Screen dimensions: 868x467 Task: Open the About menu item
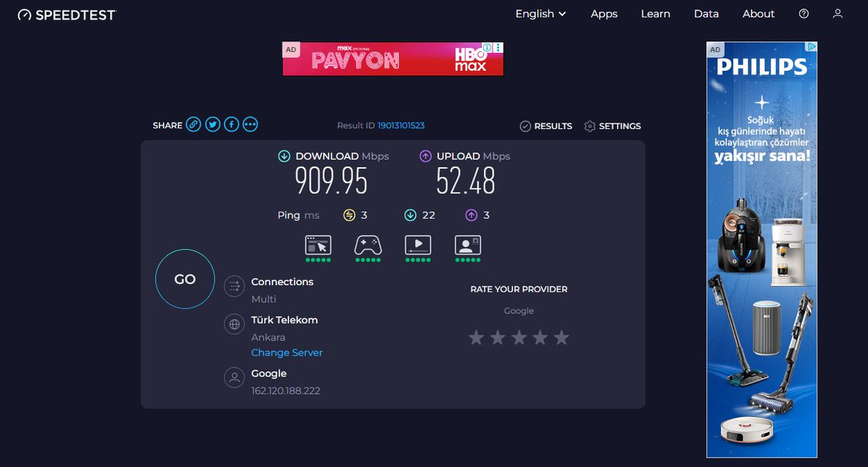click(758, 14)
